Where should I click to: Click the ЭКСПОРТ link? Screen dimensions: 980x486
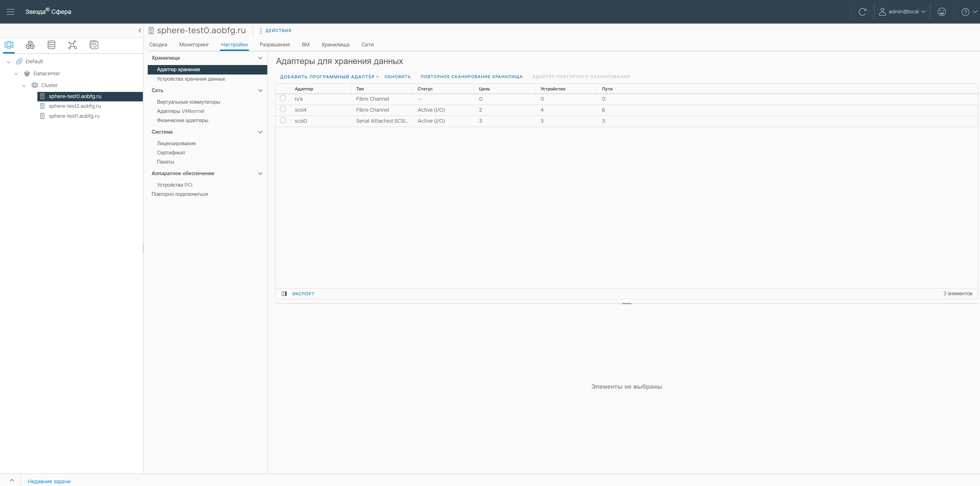(303, 294)
